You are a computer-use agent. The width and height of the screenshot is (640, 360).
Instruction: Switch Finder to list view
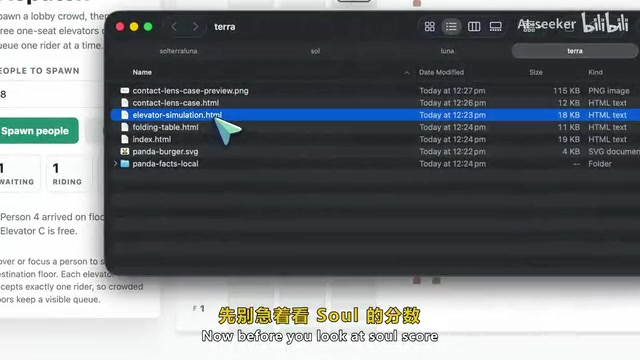[x=451, y=27]
